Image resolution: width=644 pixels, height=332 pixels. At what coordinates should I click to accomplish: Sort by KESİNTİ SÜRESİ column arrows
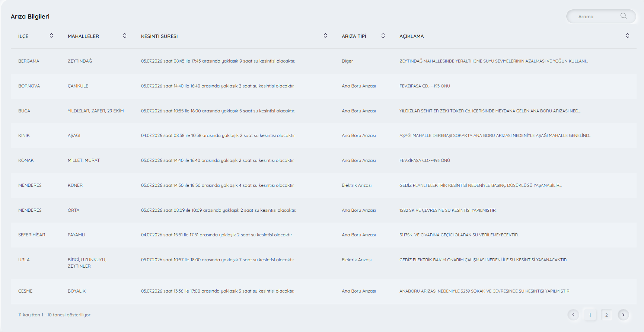coord(325,36)
